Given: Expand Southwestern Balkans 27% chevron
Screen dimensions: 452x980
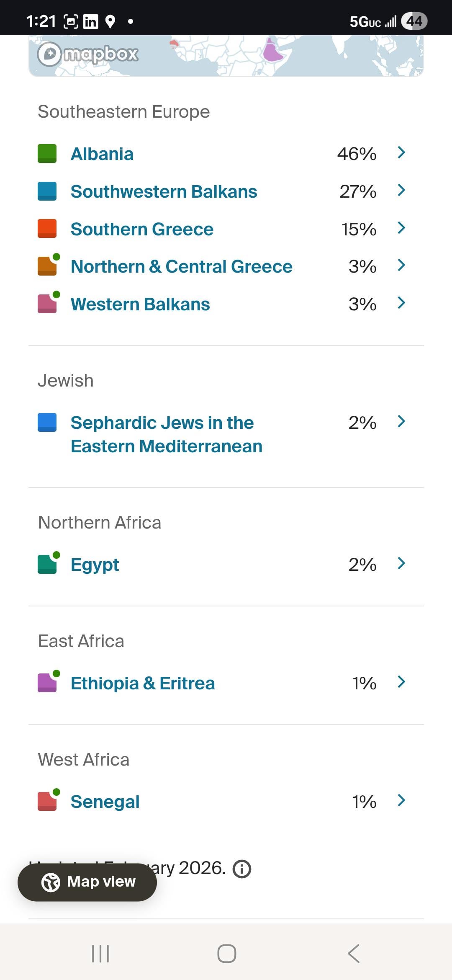Looking at the screenshot, I should click(401, 191).
